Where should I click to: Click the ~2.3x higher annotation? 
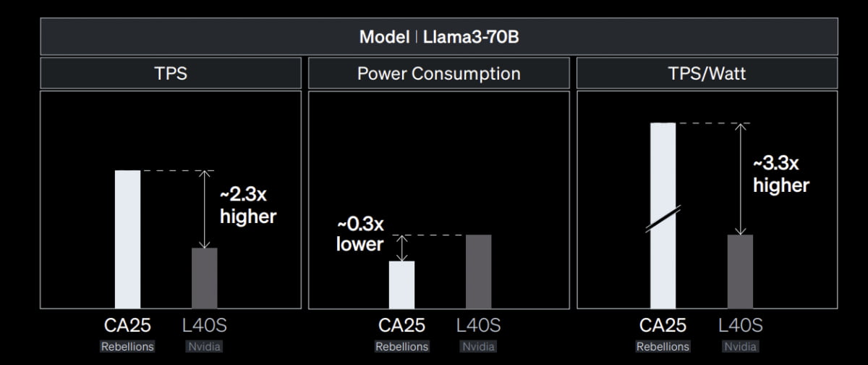(x=248, y=206)
